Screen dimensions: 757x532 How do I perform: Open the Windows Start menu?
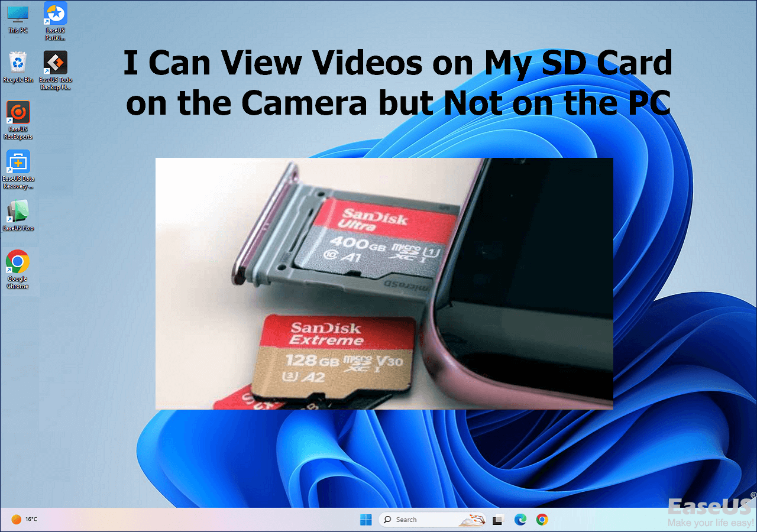(366, 520)
